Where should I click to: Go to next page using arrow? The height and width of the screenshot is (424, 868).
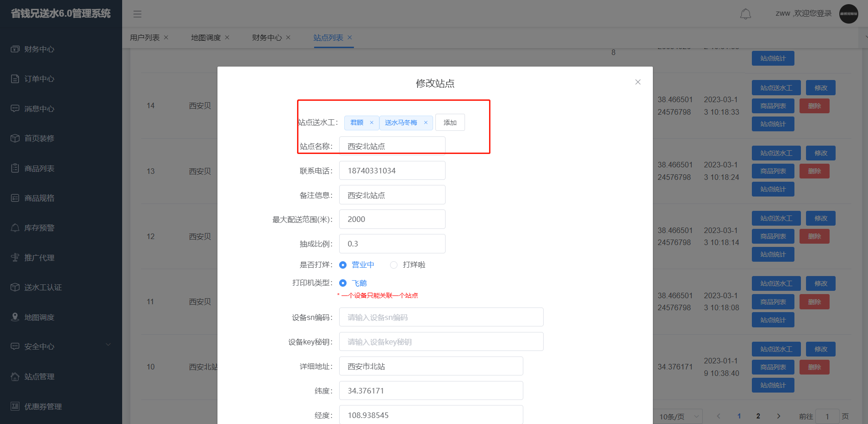pos(779,416)
